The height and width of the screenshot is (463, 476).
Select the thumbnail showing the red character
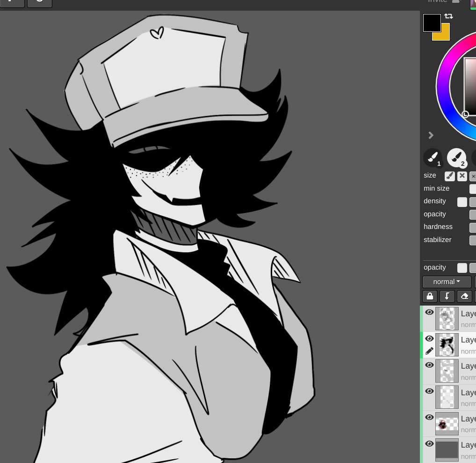447,424
